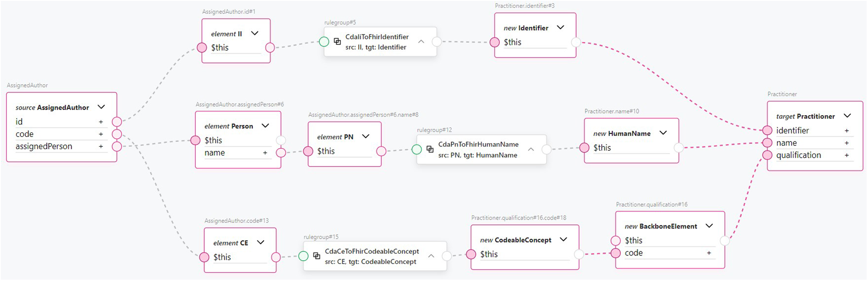Click output port of new Identifier node
This screenshot has width=868, height=281.
click(x=576, y=42)
